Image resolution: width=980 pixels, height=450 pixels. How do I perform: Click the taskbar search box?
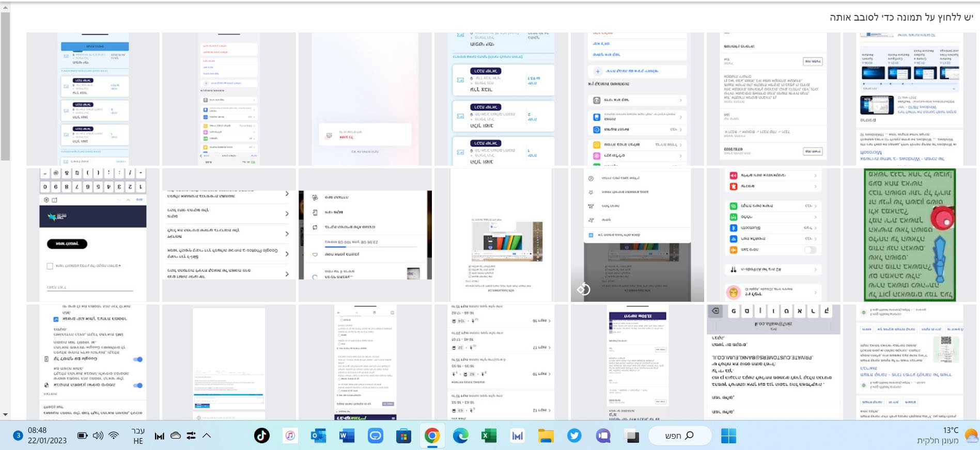click(x=679, y=436)
